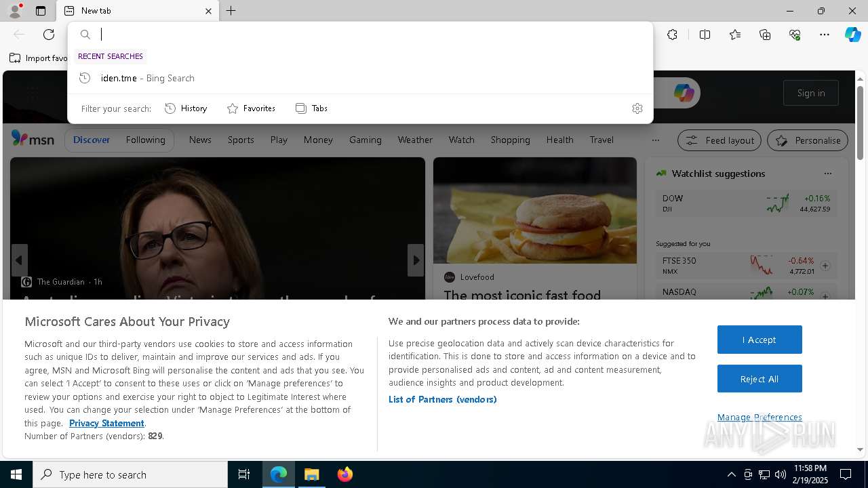Image resolution: width=868 pixels, height=488 pixels.
Task: Click the taskbar search box
Action: [130, 474]
